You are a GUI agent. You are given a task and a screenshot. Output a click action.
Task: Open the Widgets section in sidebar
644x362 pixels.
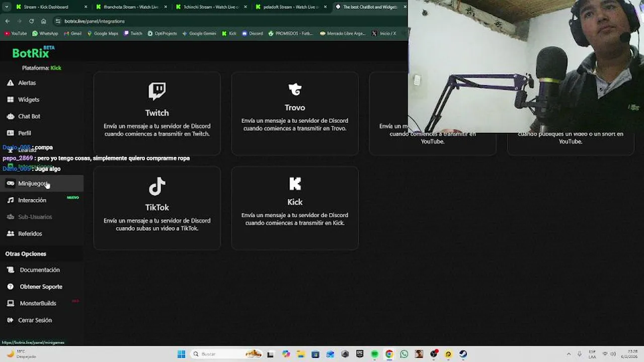pyautogui.click(x=42, y=100)
